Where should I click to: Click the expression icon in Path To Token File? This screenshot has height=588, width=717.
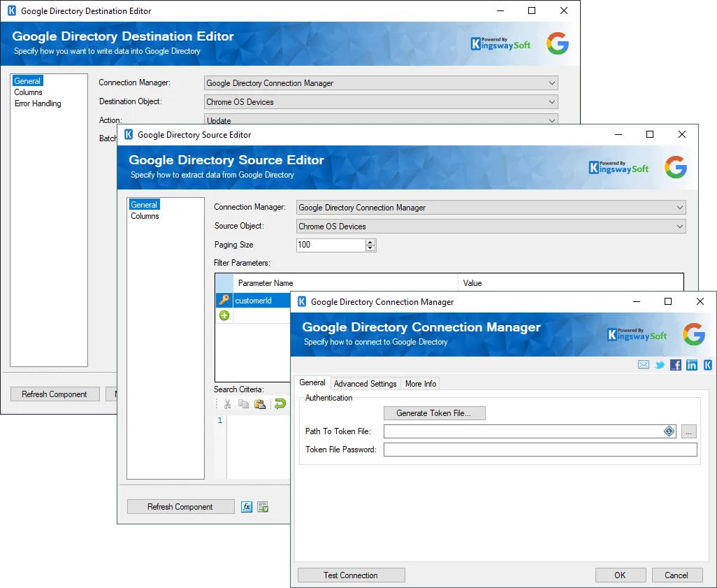[669, 431]
